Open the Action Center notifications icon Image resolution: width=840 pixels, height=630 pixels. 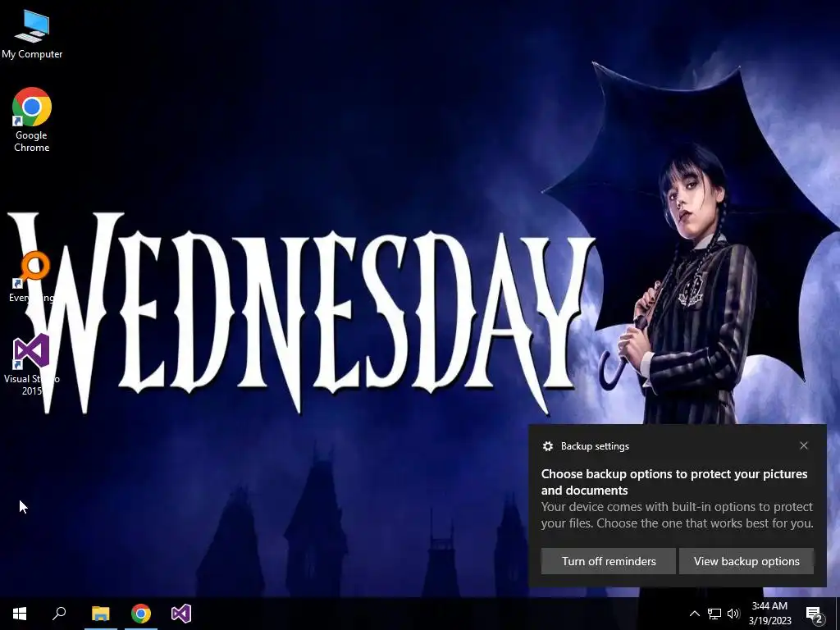click(814, 614)
